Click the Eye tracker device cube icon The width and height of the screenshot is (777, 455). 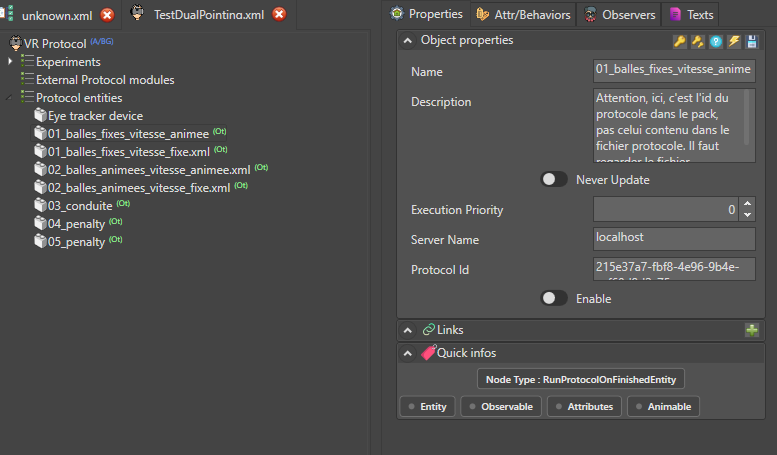tap(40, 115)
